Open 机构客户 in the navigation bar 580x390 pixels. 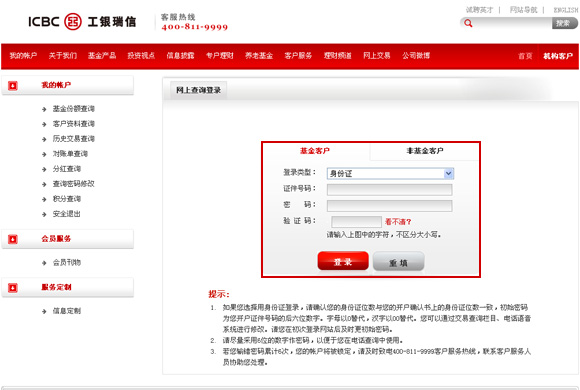click(x=558, y=56)
